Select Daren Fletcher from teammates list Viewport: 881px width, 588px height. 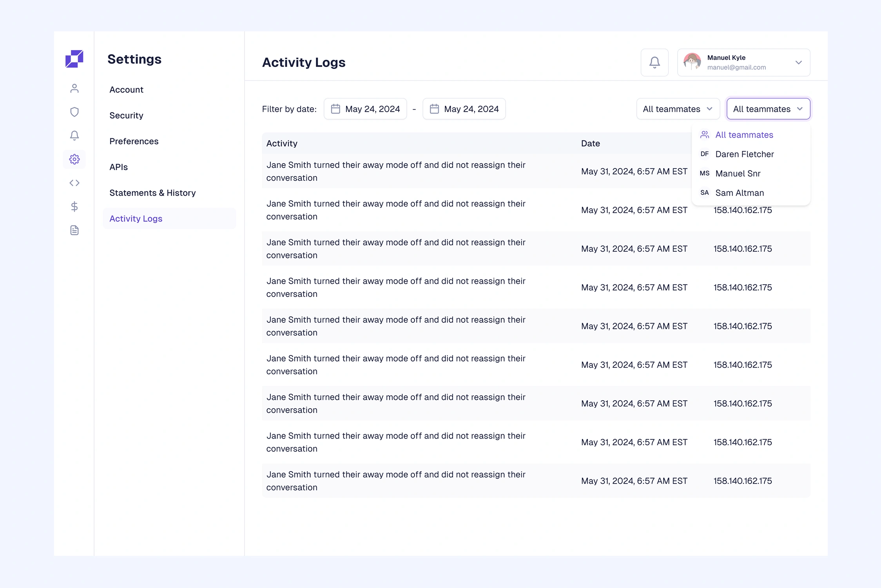click(x=744, y=154)
